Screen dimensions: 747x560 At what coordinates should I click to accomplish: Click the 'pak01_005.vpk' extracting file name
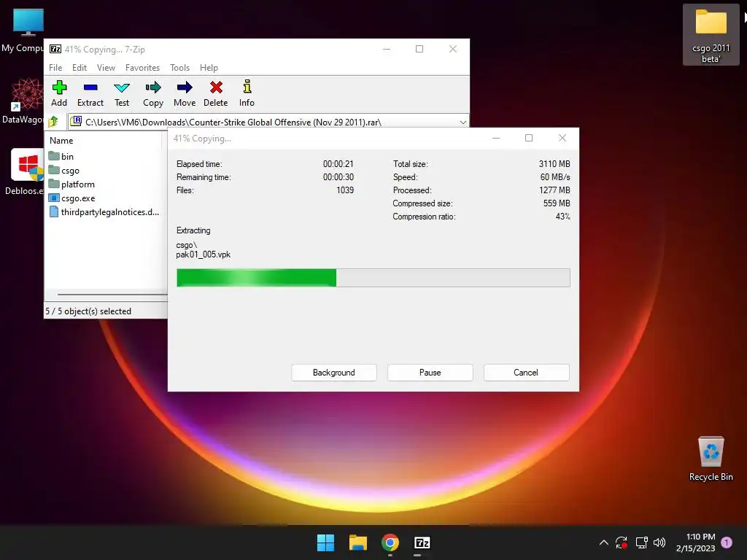pos(204,254)
